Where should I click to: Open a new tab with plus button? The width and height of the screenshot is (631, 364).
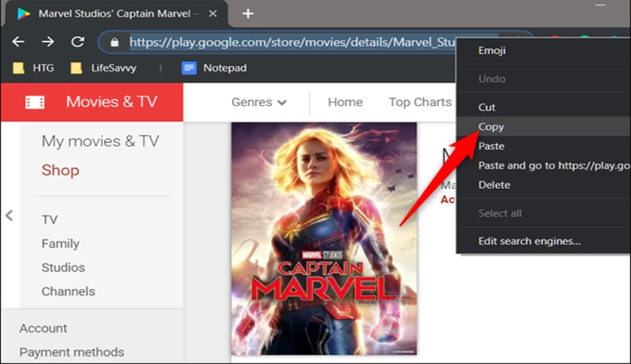[x=248, y=14]
